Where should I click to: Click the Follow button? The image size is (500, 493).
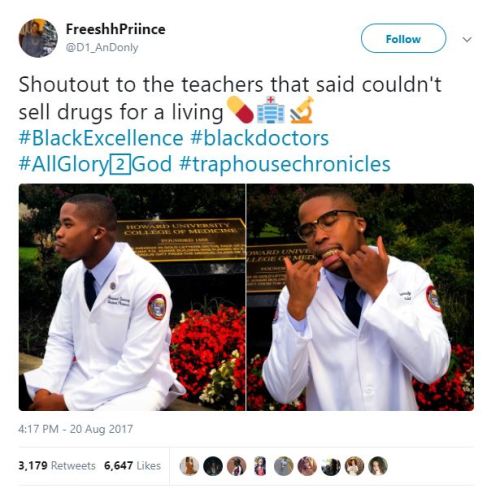click(x=403, y=38)
